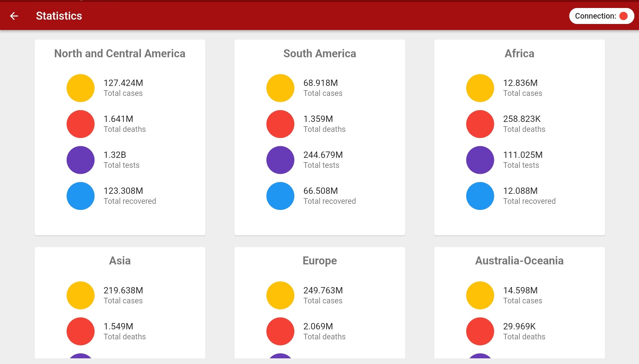
Task: Select the 66.508M total recovered value
Action: point(321,191)
